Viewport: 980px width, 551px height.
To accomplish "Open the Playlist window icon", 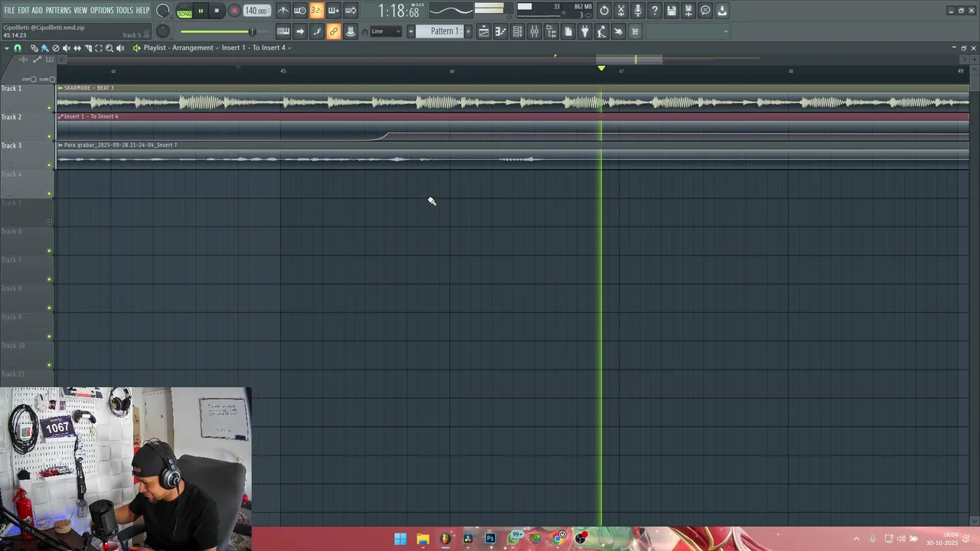I will pyautogui.click(x=484, y=31).
